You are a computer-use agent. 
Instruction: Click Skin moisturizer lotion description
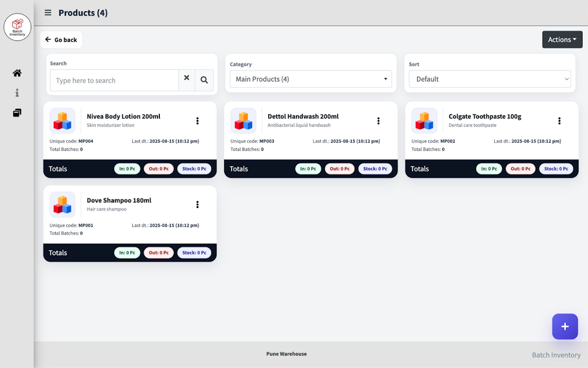tap(111, 125)
